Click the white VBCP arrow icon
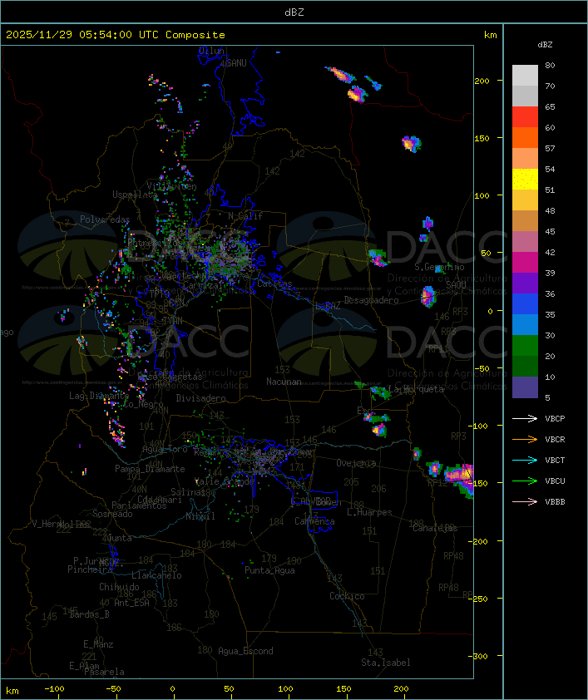Screen dimensions: 588x700 pyautogui.click(x=525, y=418)
